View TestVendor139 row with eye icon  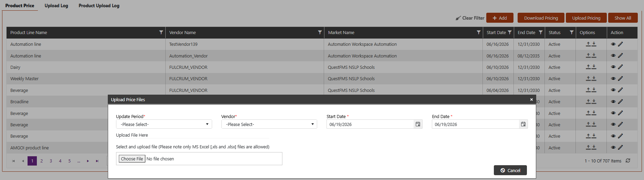[613, 44]
